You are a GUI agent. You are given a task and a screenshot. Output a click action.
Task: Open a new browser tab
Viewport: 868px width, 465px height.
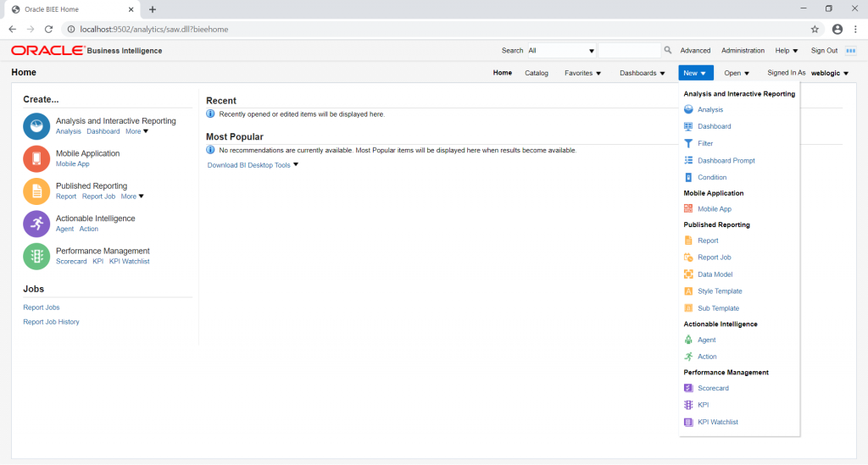153,9
